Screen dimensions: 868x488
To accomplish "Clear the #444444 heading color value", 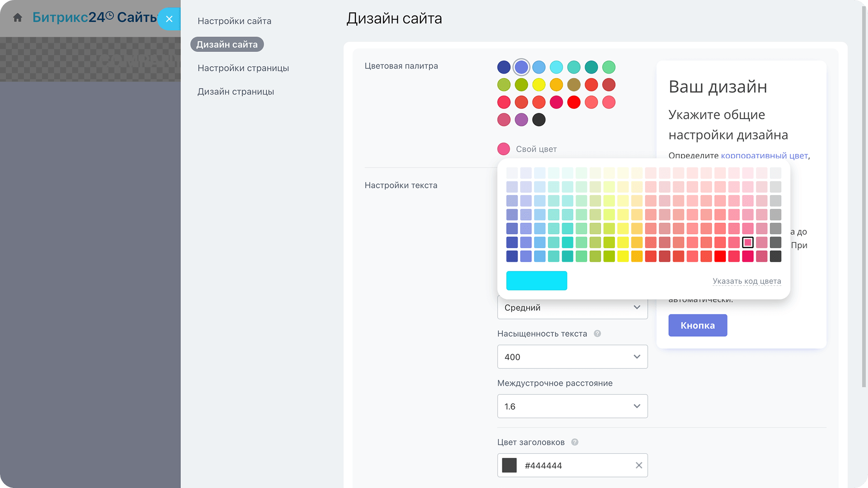I will pyautogui.click(x=639, y=465).
